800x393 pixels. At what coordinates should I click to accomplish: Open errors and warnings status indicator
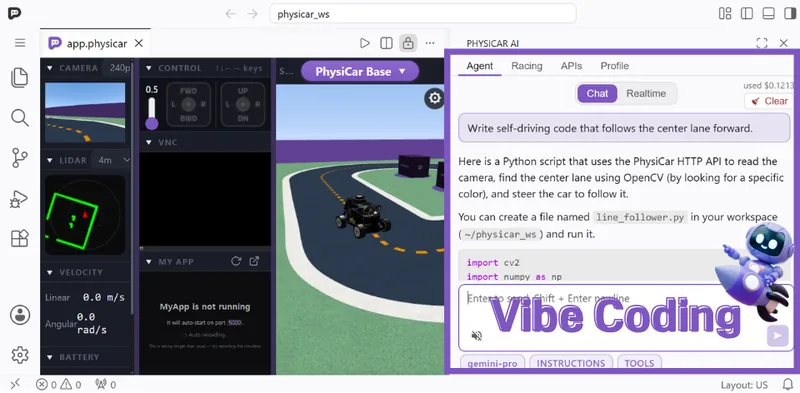click(59, 384)
